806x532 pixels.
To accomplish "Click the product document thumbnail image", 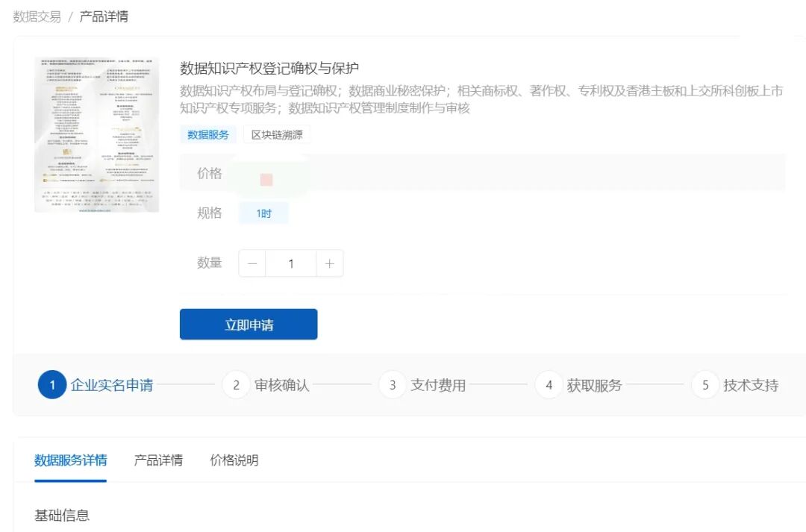I will point(96,132).
